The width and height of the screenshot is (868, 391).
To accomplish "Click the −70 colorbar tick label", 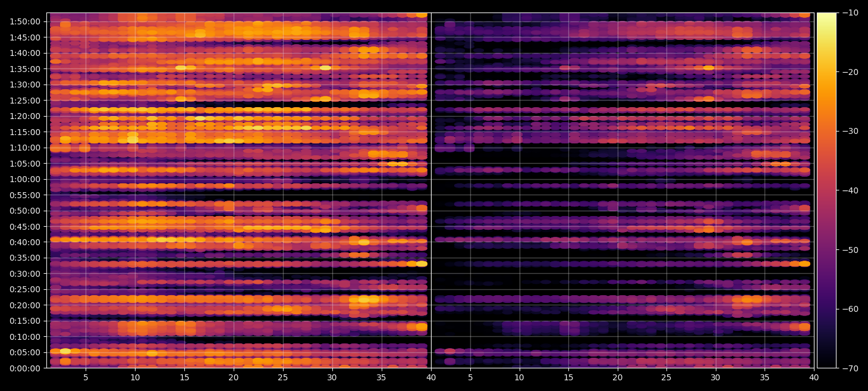I will (850, 368).
